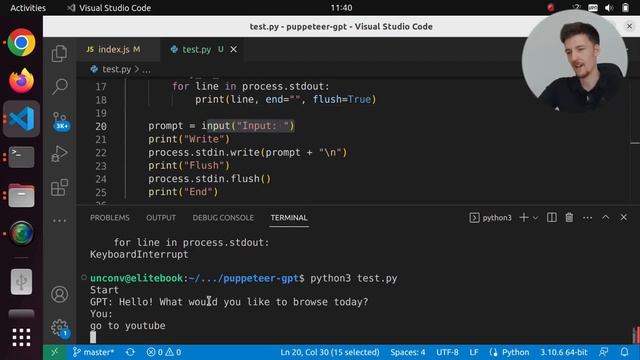Open the USB drive dock icon

pyautogui.click(x=21, y=282)
